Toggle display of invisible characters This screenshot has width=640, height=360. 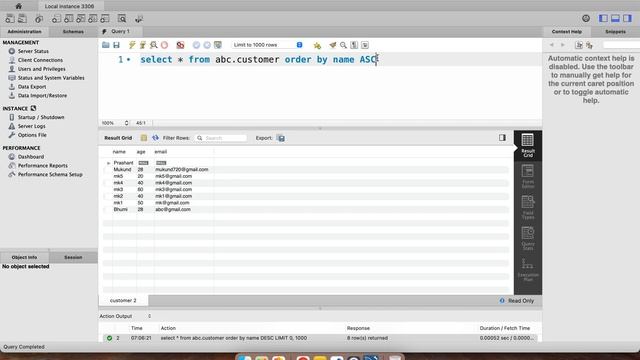tap(354, 45)
